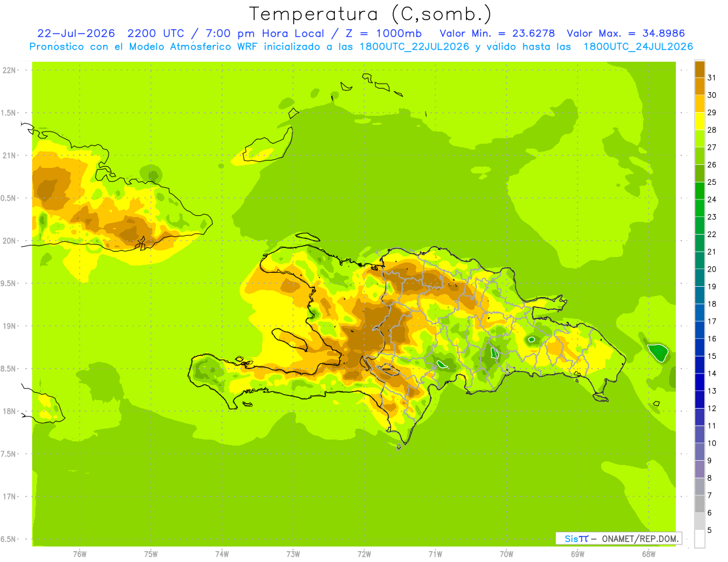Click the '74W' longitude label
This screenshot has width=728, height=562.
coord(222,554)
